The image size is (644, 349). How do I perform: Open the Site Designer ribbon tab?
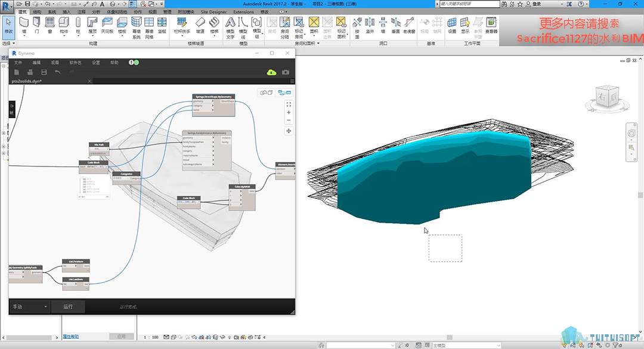[213, 11]
